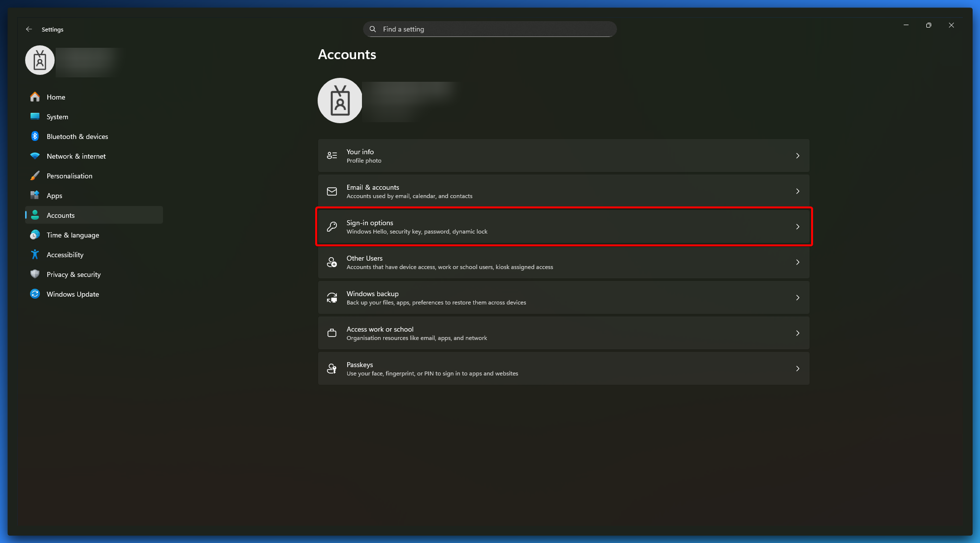Go back with the back arrow
The width and height of the screenshot is (980, 543).
click(x=29, y=30)
